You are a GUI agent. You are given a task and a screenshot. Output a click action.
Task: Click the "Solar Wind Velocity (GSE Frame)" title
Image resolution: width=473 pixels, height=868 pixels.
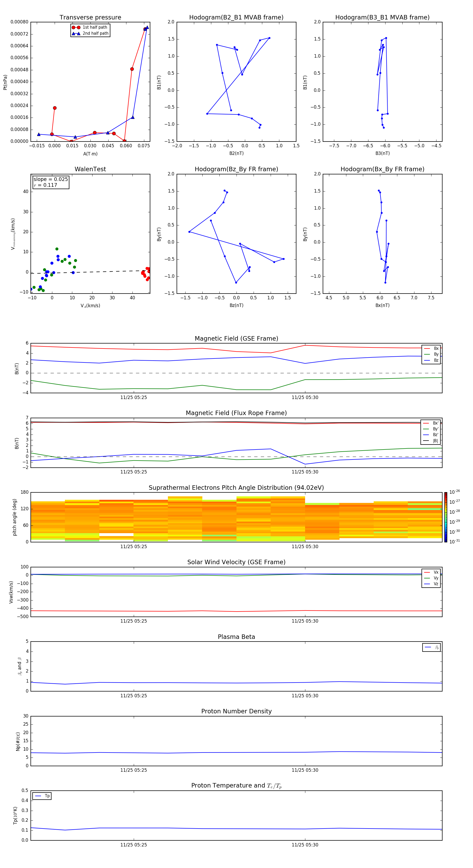pos(236,562)
